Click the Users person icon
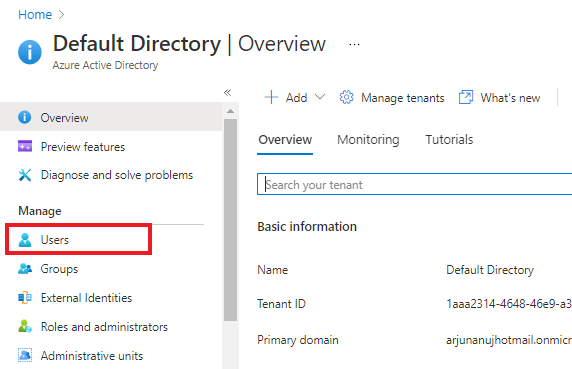The height and width of the screenshot is (369, 572). coord(25,240)
